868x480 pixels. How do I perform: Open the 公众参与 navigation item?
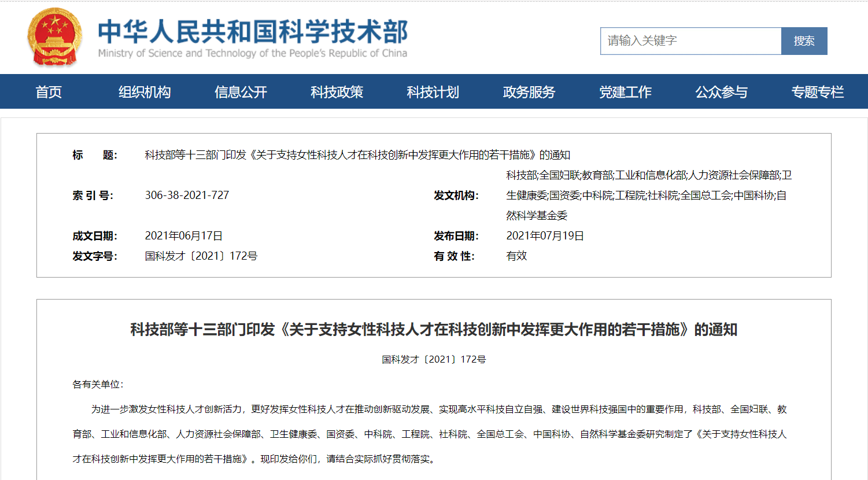pos(721,92)
